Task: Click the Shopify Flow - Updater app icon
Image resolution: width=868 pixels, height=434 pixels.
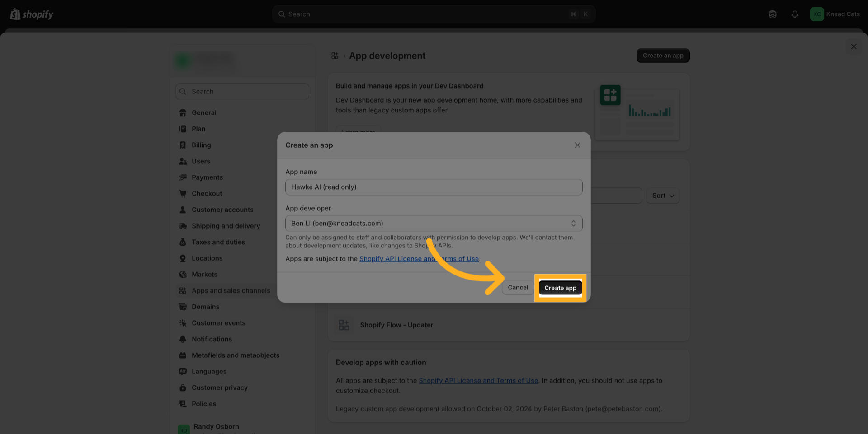Action: (344, 325)
